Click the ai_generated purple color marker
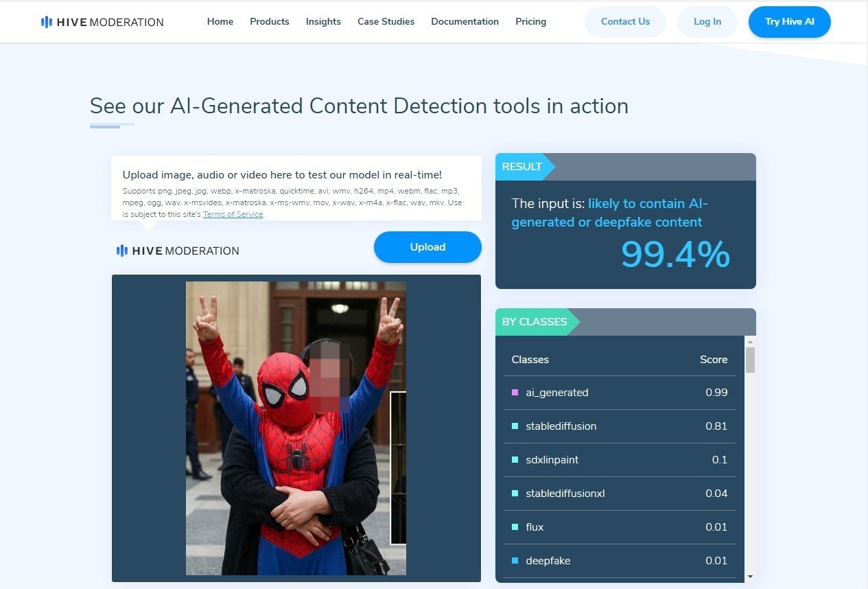Viewport: 868px width, 589px height. (x=515, y=393)
